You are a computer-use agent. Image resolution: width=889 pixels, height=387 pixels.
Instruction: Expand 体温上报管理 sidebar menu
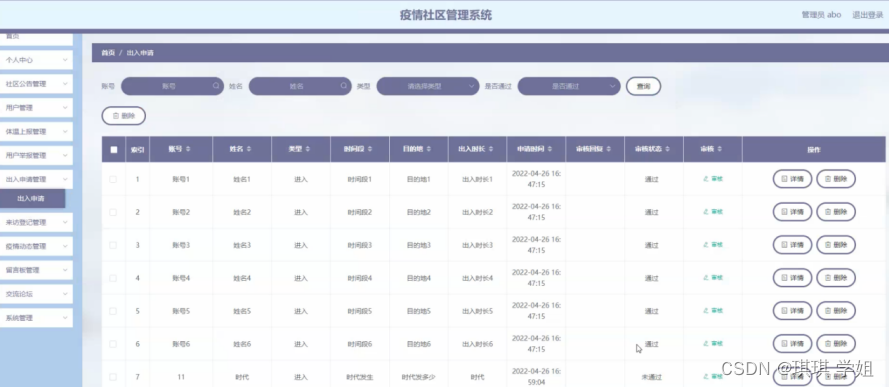tap(36, 131)
